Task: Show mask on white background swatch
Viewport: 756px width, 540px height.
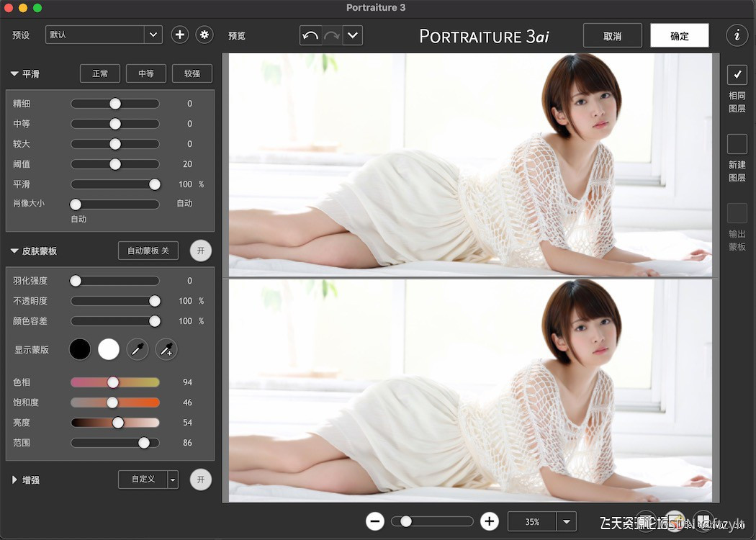Action: tap(109, 349)
